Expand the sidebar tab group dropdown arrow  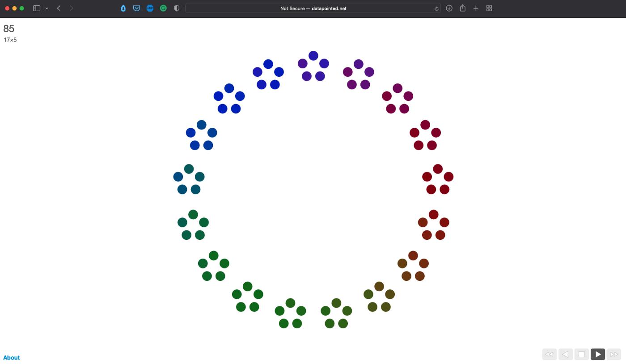coord(47,8)
